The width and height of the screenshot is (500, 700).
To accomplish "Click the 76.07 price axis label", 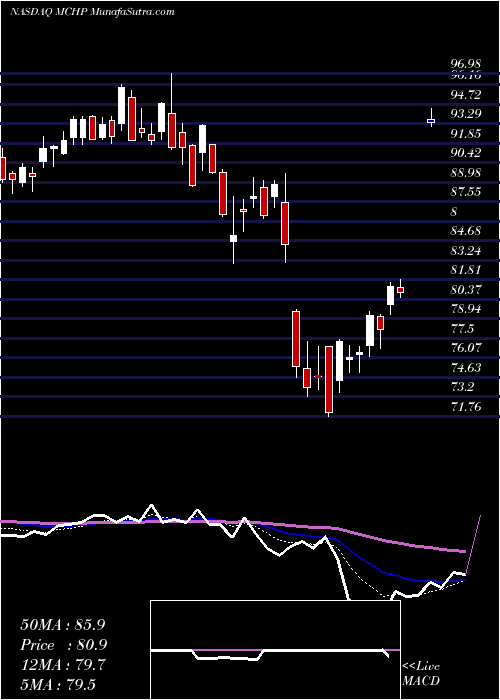I will click(x=466, y=348).
